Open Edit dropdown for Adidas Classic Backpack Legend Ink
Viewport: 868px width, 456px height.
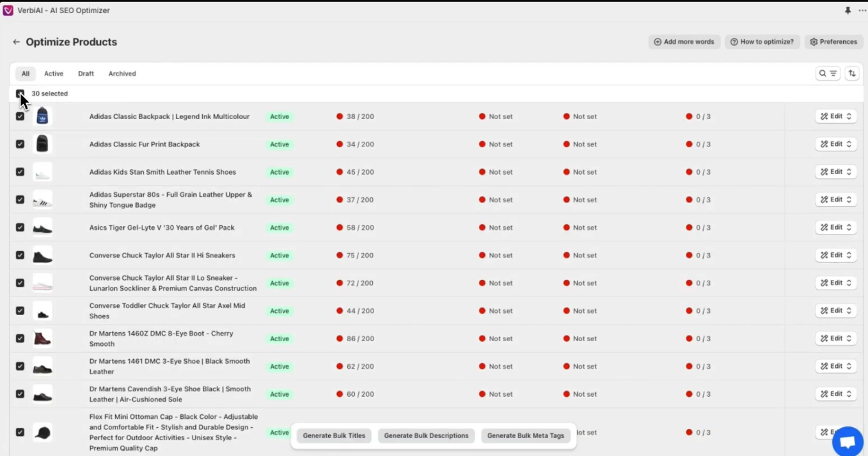point(836,116)
